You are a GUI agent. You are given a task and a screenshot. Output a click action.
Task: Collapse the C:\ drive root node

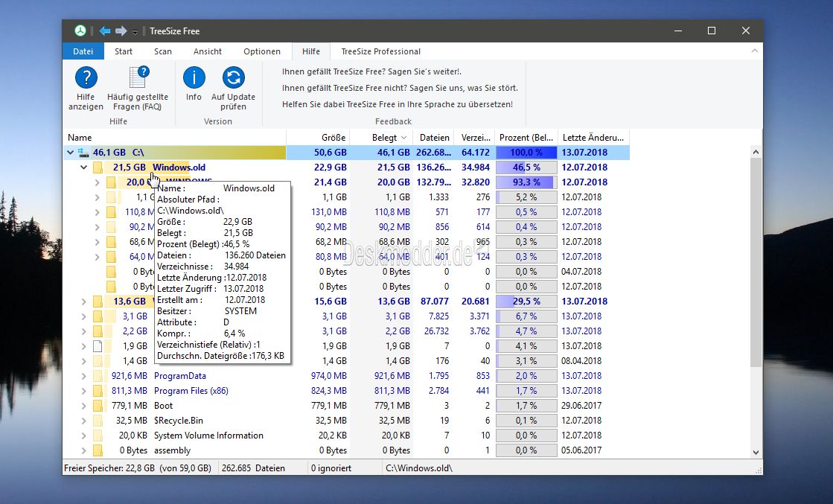point(70,153)
